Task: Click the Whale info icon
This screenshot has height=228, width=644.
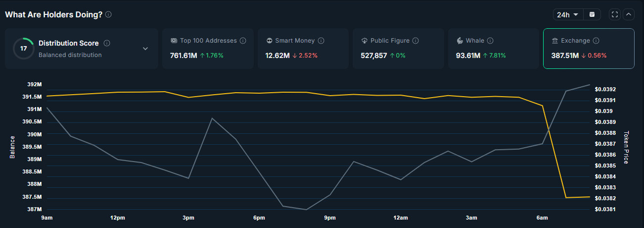Action: [490, 41]
